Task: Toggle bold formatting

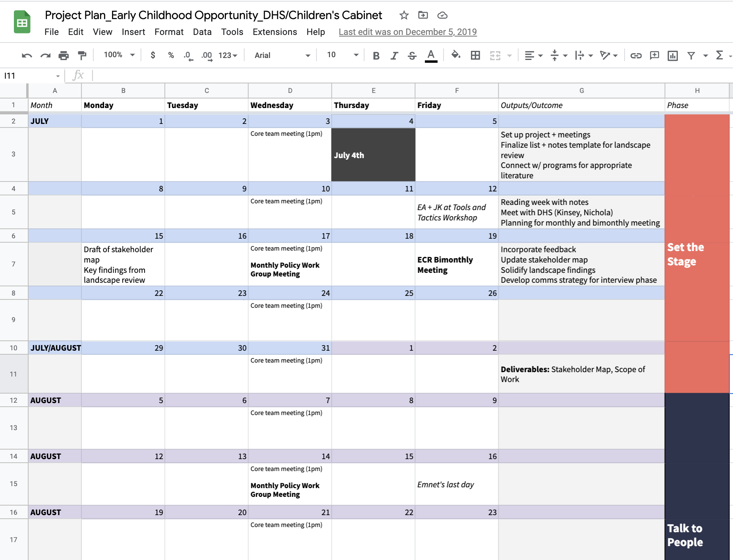Action: point(376,56)
